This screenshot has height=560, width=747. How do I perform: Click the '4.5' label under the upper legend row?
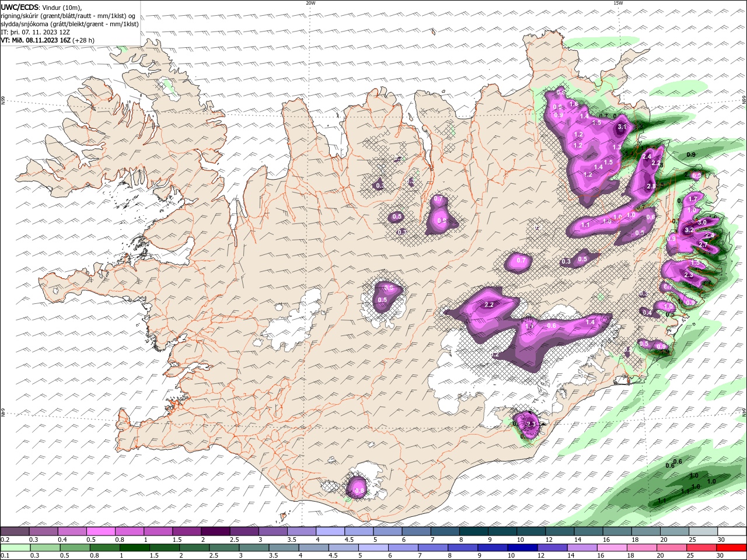coord(349,540)
